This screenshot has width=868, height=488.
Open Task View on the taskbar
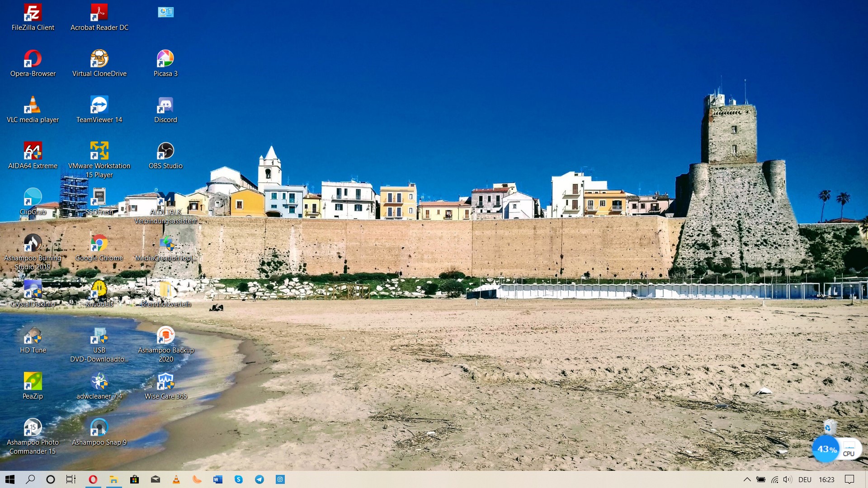[x=71, y=479]
